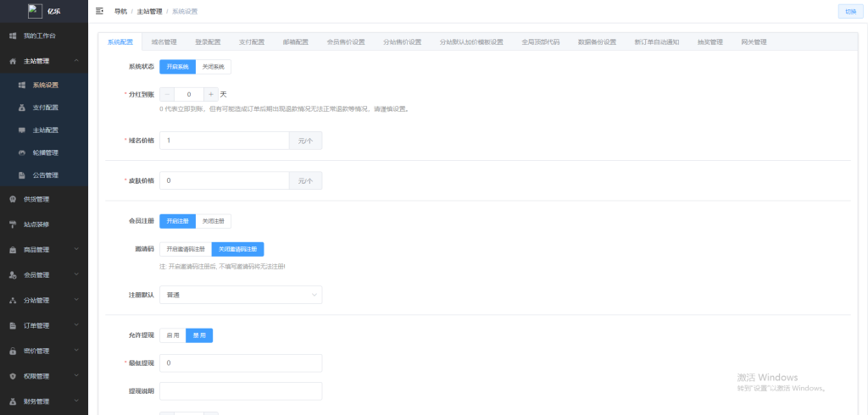The width and height of the screenshot is (868, 415).
Task: Set 允许提现 to 启用
Action: coord(173,335)
